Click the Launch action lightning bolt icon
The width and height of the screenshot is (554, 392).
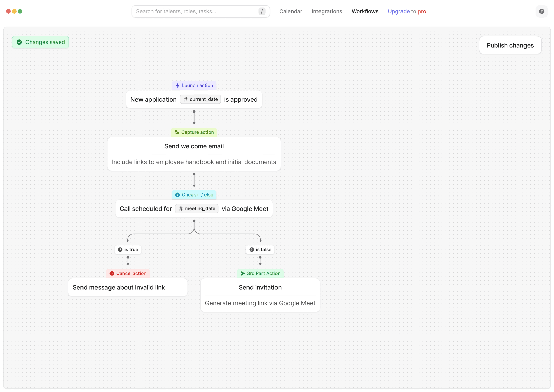coord(178,86)
